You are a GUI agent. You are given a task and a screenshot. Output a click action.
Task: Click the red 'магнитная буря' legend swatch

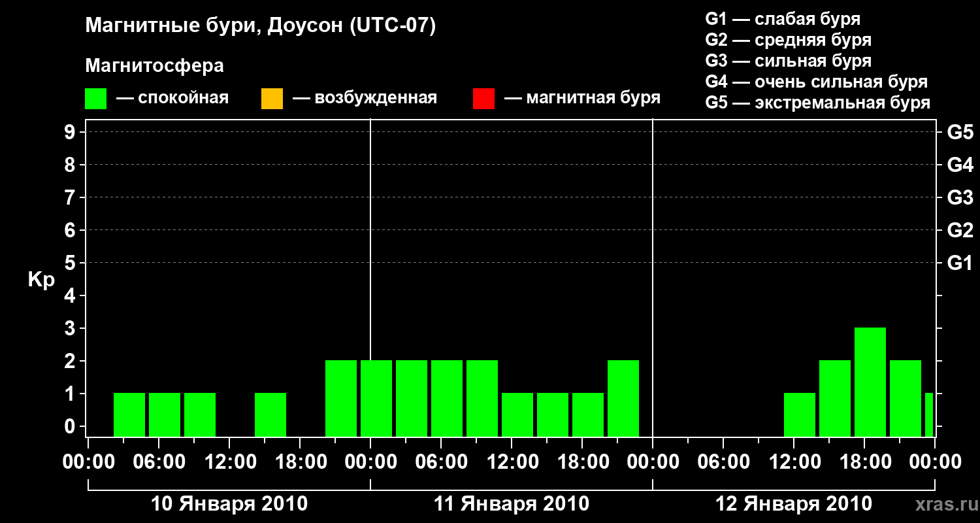(483, 99)
